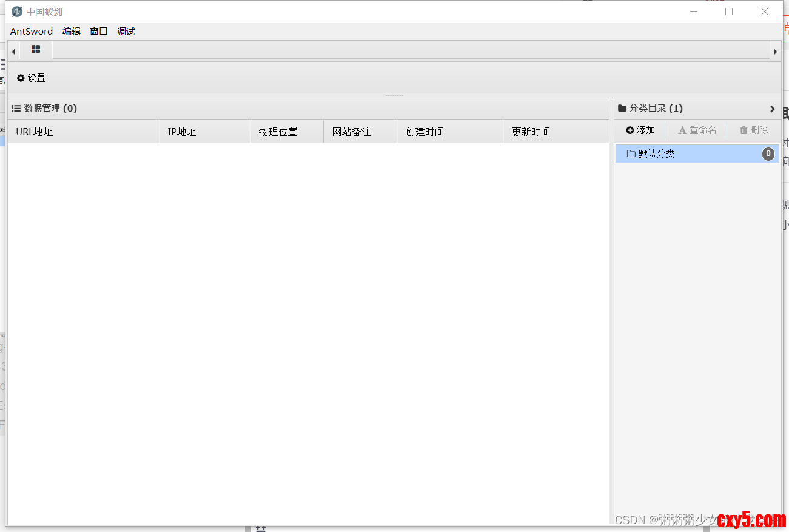Open the 编辑 menu
This screenshot has height=532, width=789.
(72, 32)
